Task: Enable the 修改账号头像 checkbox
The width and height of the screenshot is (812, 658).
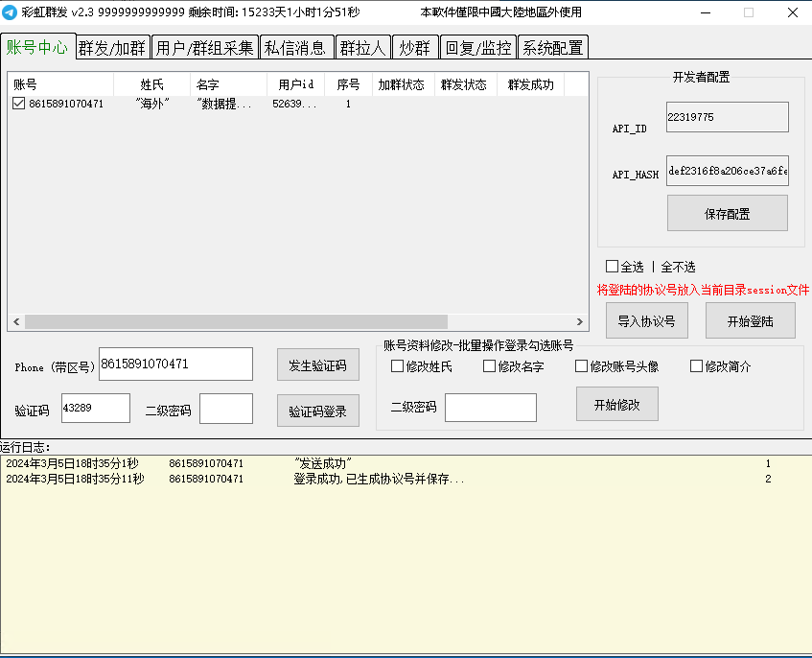Action: (x=582, y=366)
